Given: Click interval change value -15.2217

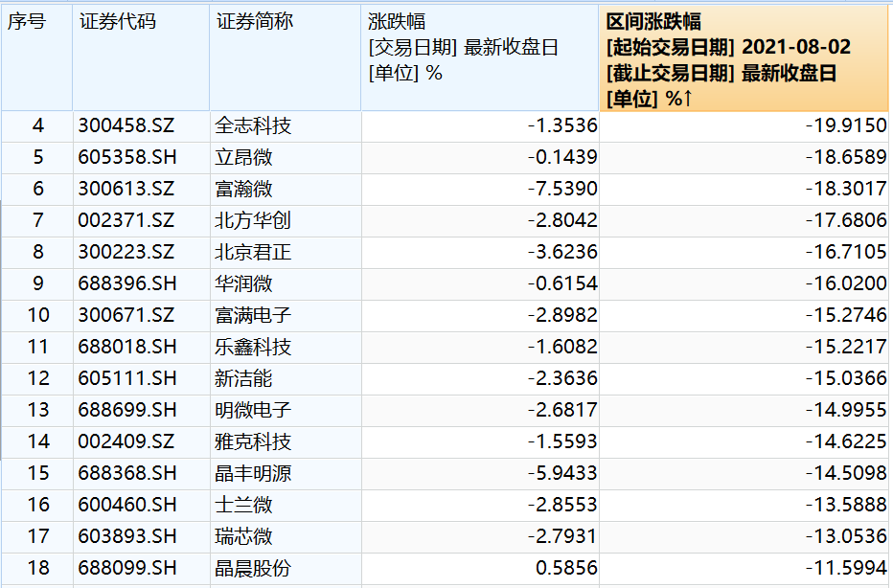Looking at the screenshot, I should pos(846,347).
